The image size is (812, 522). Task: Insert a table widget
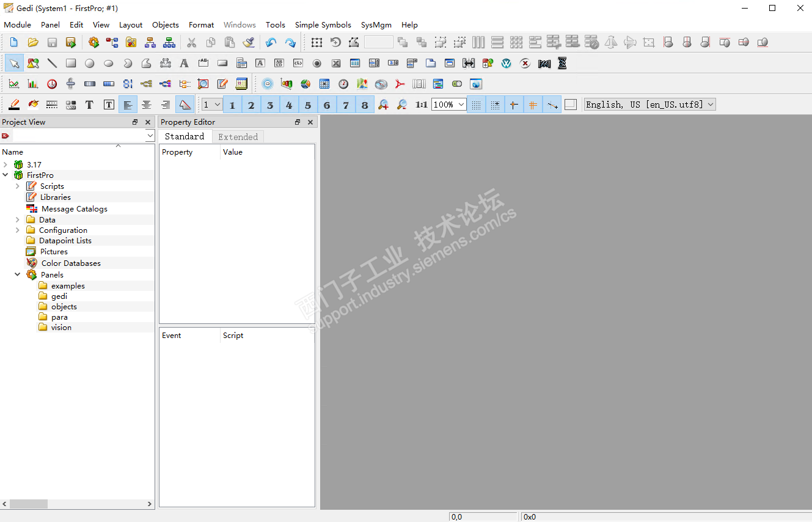(354, 63)
